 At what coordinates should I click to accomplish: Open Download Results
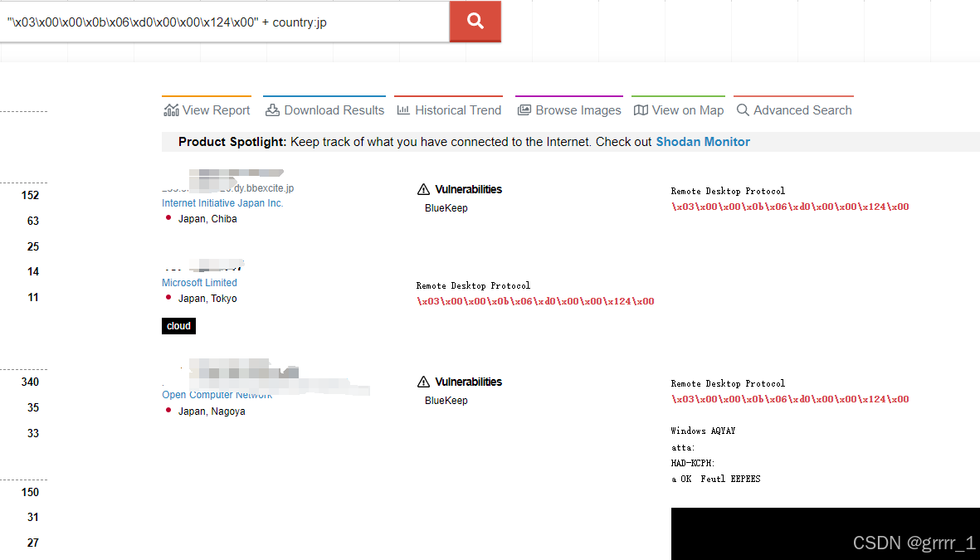tap(324, 110)
